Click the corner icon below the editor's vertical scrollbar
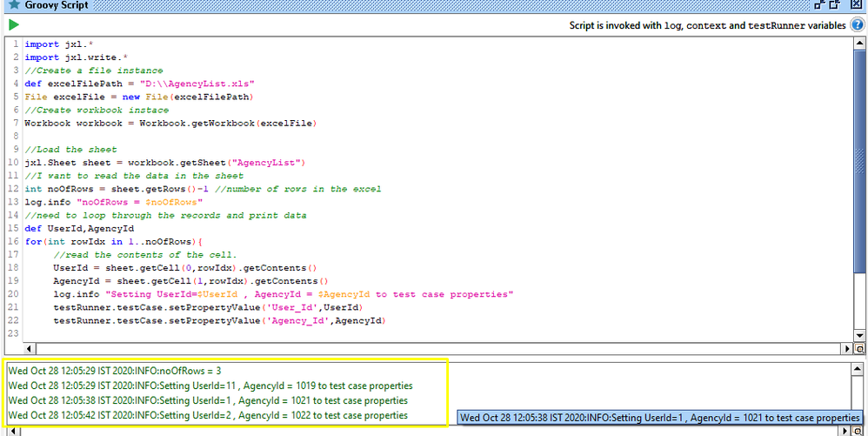Screen dimensions: 868x436 pyautogui.click(x=860, y=349)
